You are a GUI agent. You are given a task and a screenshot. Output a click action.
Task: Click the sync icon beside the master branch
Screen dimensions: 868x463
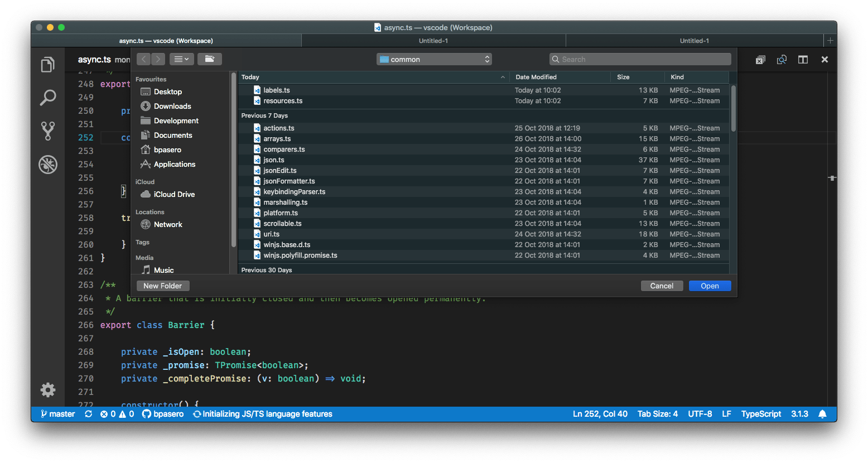[88, 414]
